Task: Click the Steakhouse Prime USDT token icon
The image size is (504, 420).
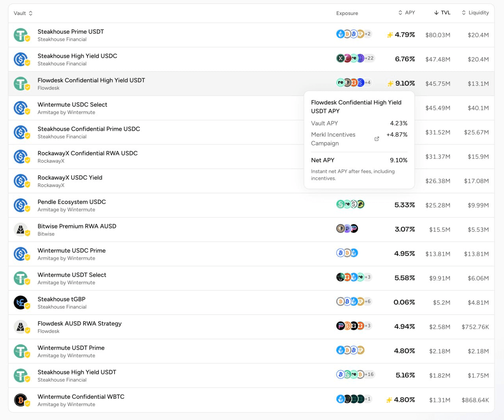Action: 21,35
